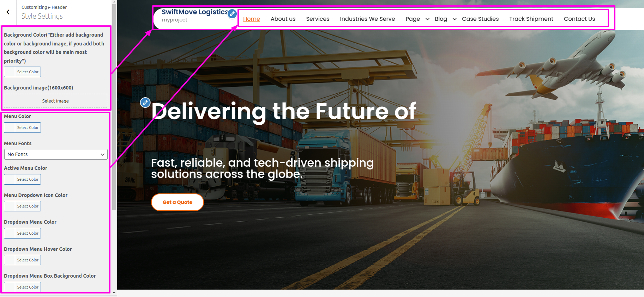644x297 pixels.
Task: Click the customizer sidebar vertical scrollbar
Action: [x=114, y=107]
